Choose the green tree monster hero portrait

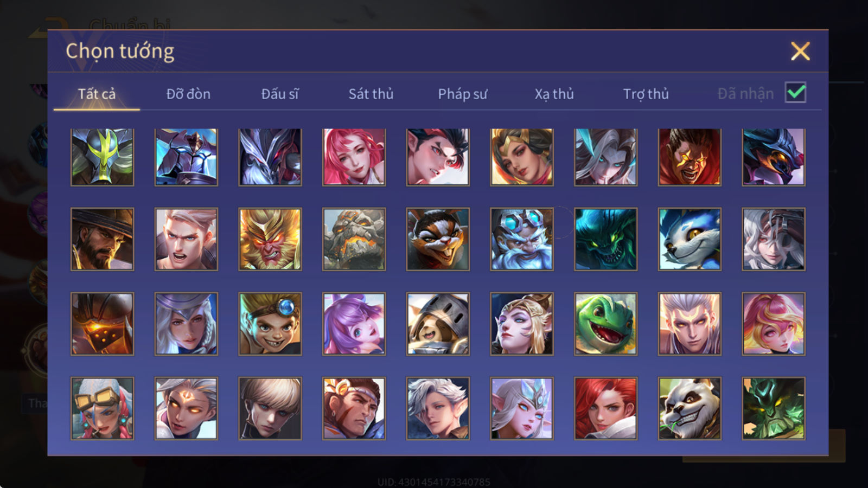[774, 408]
